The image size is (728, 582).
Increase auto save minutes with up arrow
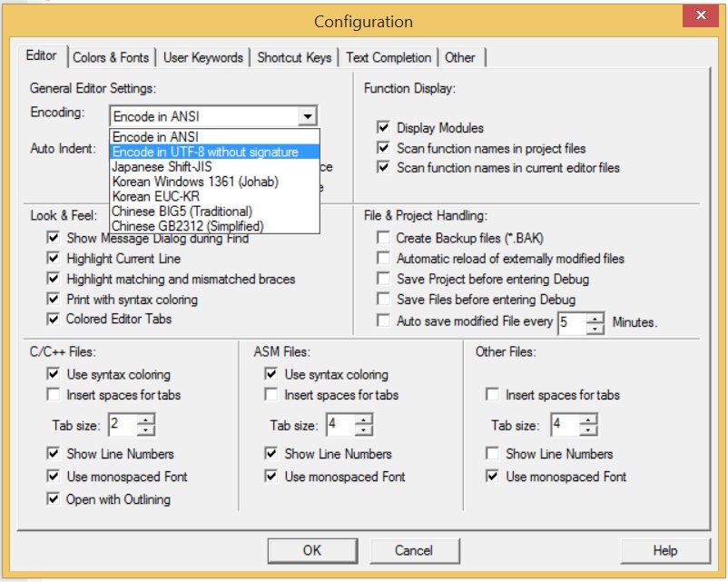[595, 318]
